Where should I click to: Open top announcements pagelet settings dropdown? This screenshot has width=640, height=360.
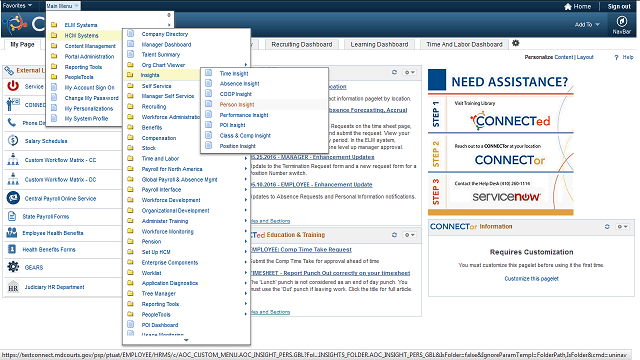pyautogui.click(x=409, y=72)
